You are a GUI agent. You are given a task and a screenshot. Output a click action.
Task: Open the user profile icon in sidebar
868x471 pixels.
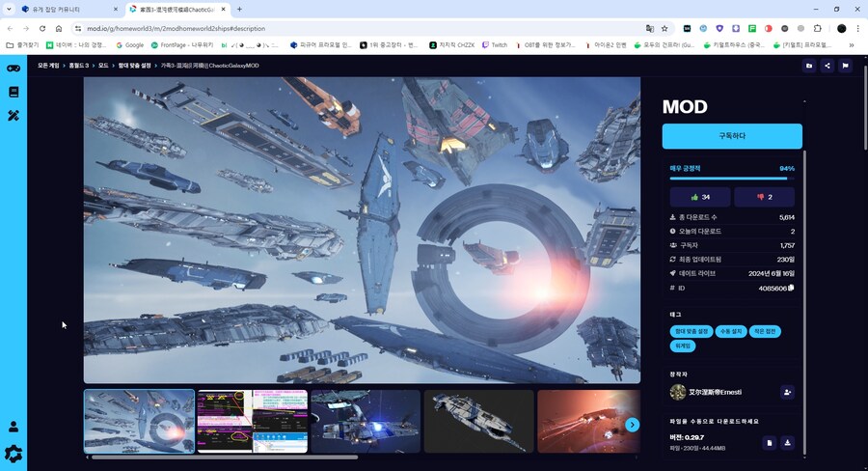tap(14, 427)
